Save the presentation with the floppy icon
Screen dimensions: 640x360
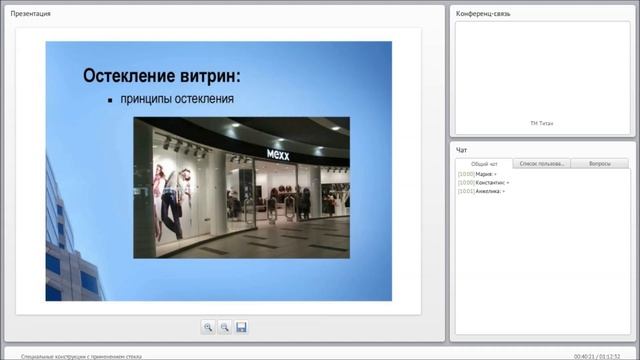point(241,327)
